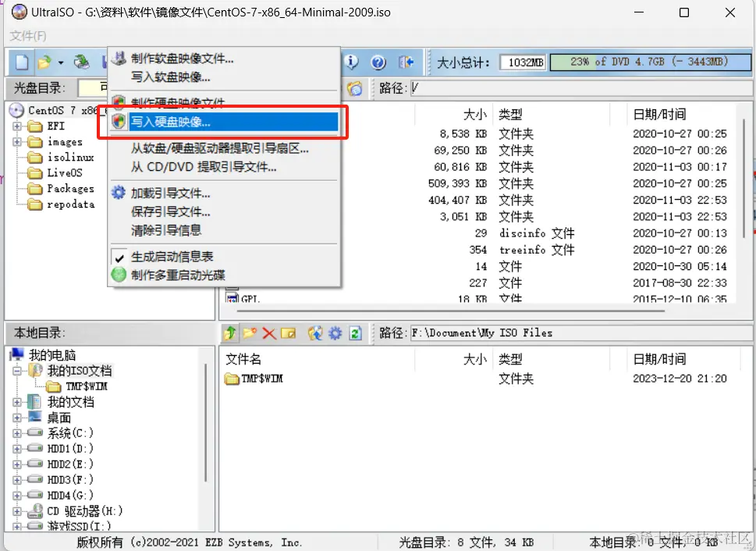Viewport: 756px width, 551px height.
Task: Click the blue Info toolbar icon
Action: click(x=352, y=62)
